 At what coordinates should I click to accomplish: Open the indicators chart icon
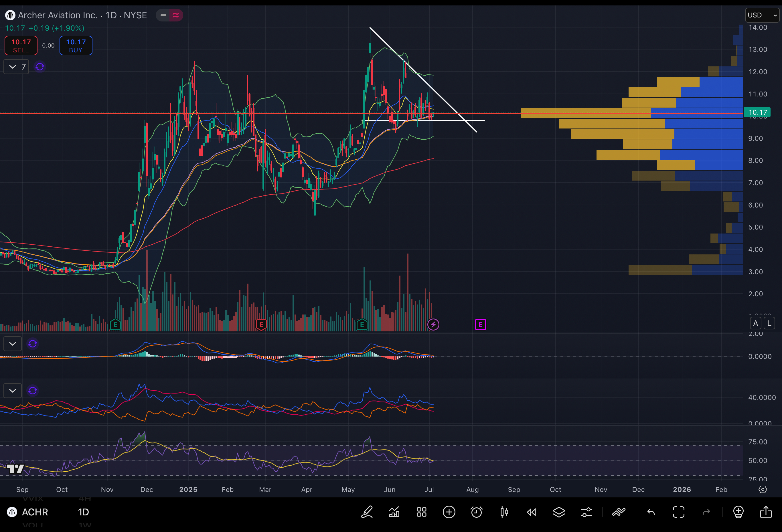[394, 512]
